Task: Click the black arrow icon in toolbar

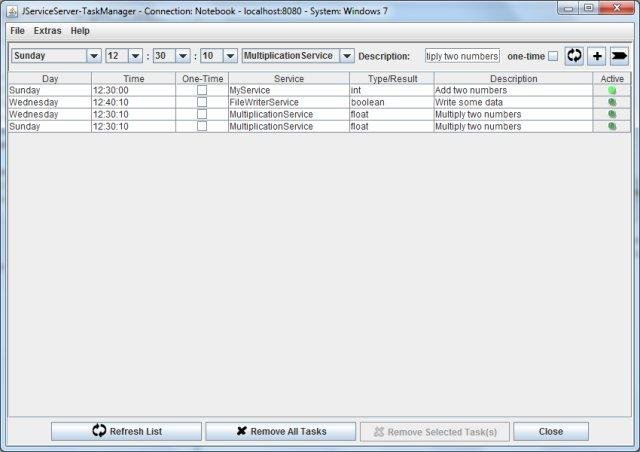Action: tap(619, 56)
